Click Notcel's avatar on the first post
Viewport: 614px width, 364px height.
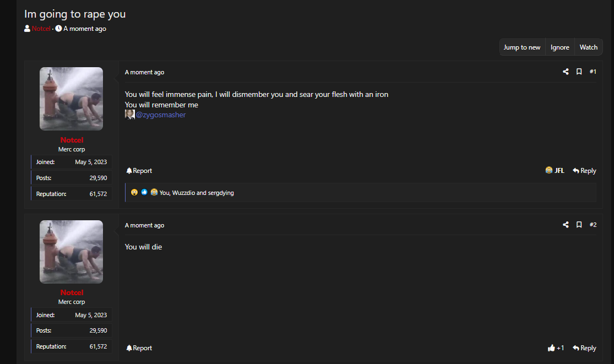(71, 99)
